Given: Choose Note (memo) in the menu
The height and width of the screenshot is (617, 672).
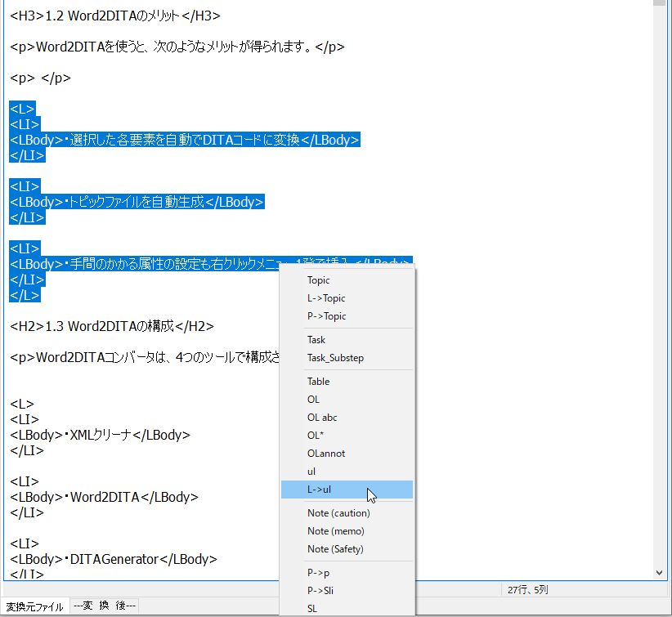Looking at the screenshot, I should [x=347, y=531].
